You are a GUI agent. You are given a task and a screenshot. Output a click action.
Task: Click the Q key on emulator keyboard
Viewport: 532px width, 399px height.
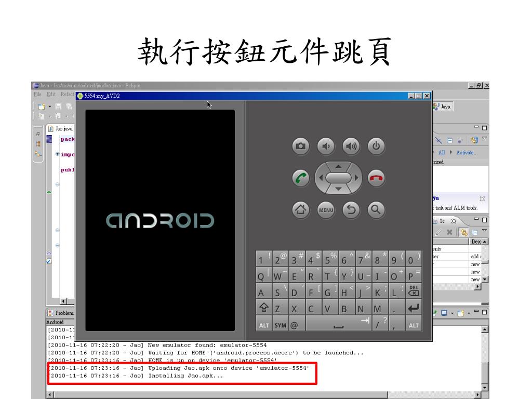[263, 275]
